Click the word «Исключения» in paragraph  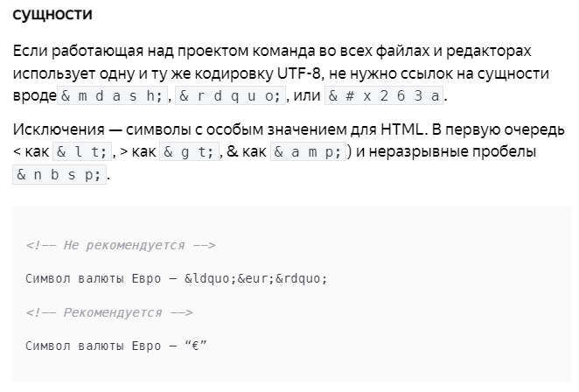click(59, 129)
